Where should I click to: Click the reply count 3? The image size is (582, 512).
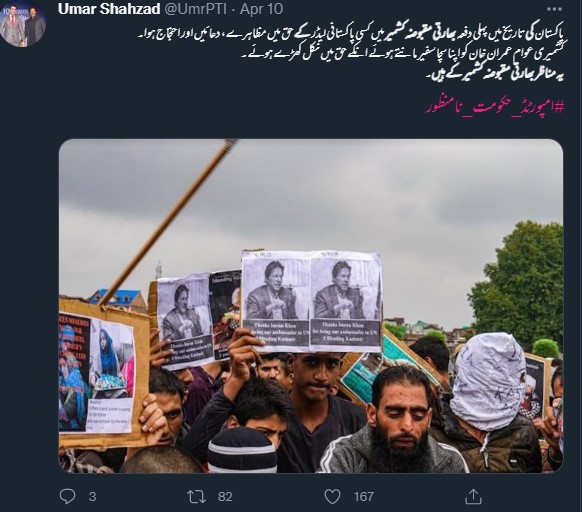[x=92, y=497]
